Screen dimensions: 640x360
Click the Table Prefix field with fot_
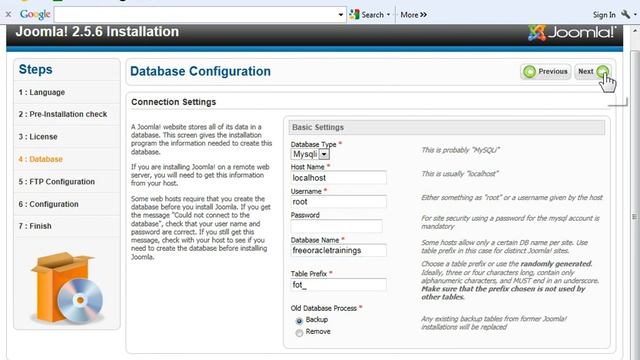tap(338, 284)
